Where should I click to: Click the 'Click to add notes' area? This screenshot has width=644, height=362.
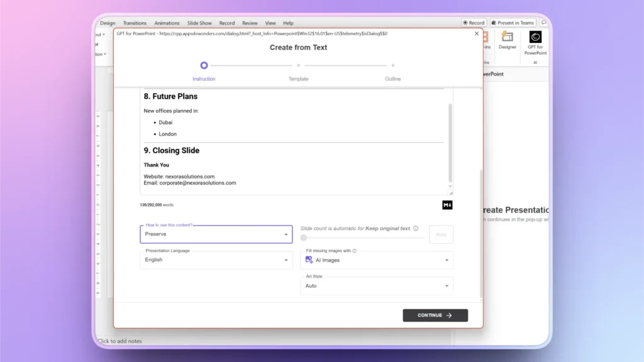[119, 341]
